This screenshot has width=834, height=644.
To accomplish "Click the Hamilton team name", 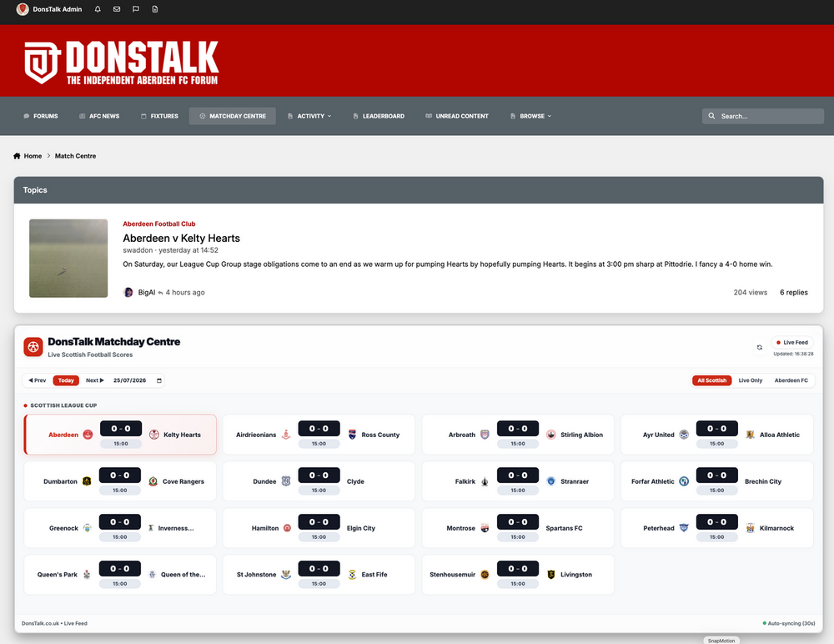I will (265, 528).
